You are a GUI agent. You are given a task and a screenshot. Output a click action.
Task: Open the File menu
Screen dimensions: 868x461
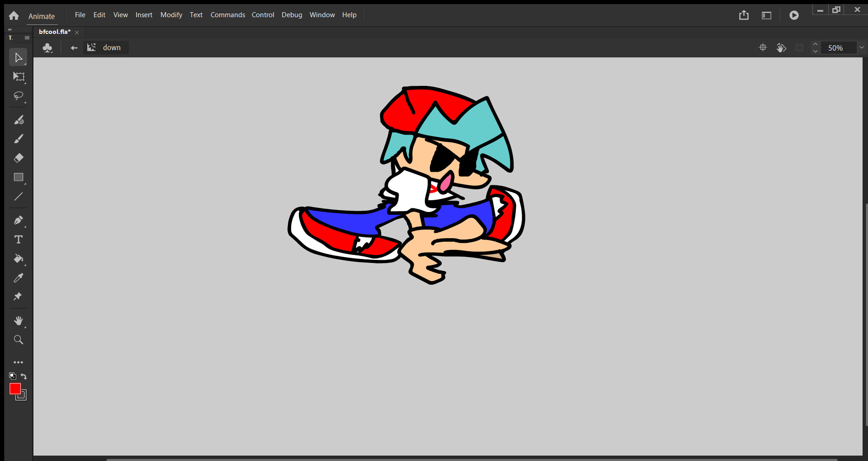80,15
